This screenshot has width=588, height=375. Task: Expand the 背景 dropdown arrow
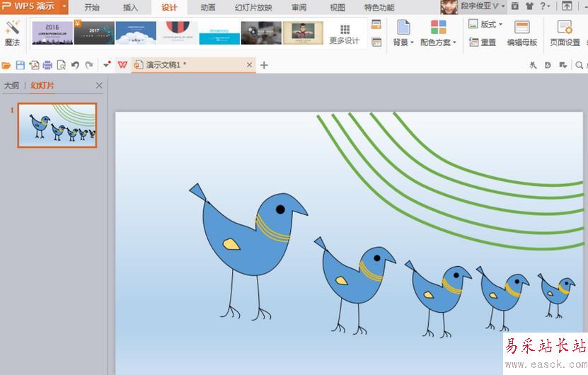412,42
